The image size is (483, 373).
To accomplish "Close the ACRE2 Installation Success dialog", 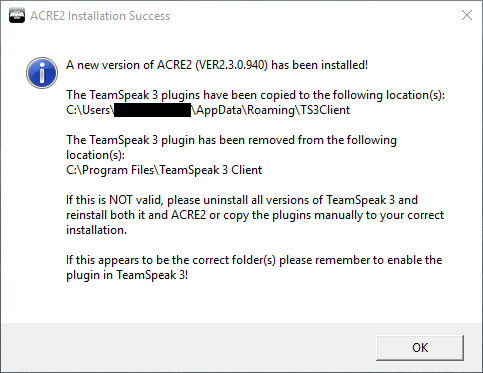I will (x=467, y=15).
